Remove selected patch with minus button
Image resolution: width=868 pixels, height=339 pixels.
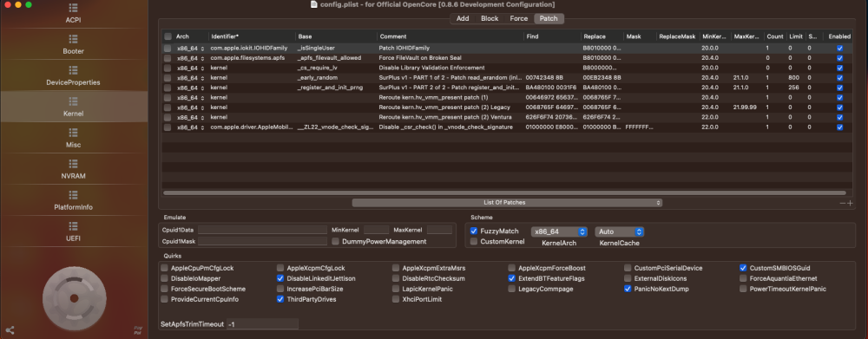pos(843,204)
